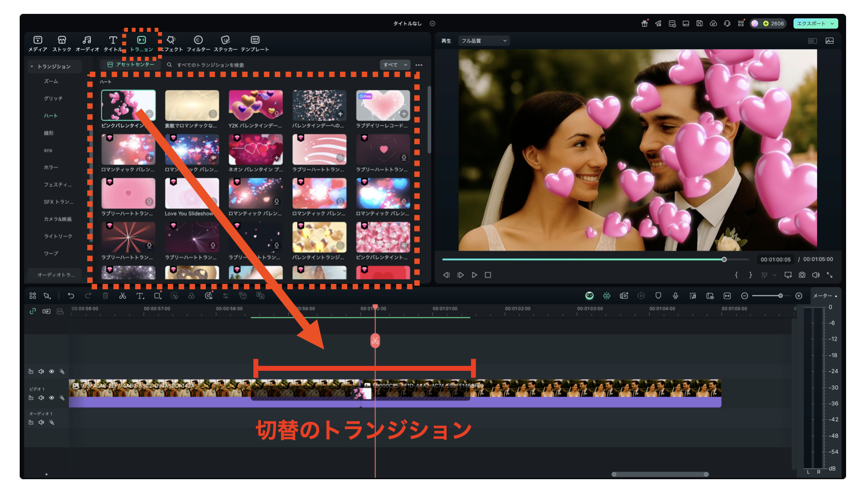
Task: Add the ラブデイリーレコード Free transition
Action: tap(404, 114)
